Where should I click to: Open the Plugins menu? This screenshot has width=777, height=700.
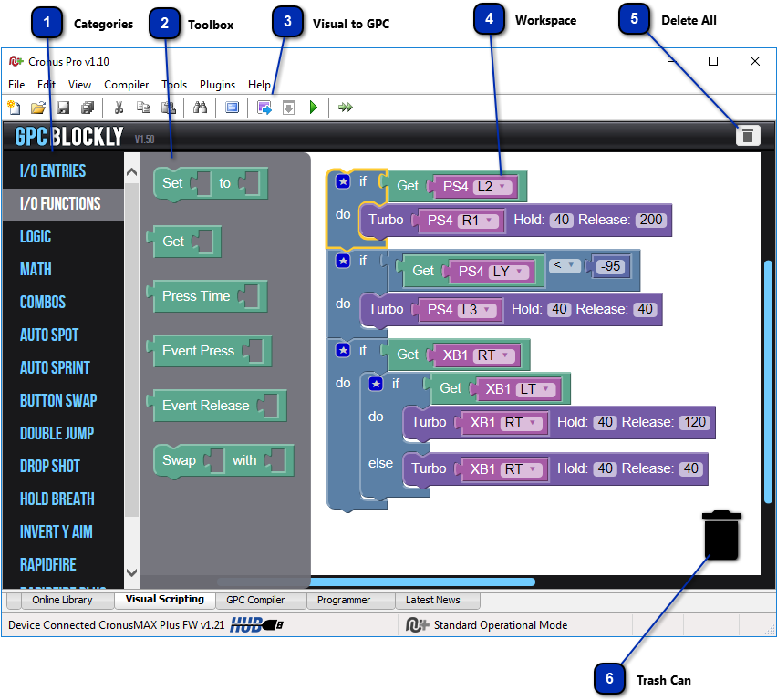[218, 85]
